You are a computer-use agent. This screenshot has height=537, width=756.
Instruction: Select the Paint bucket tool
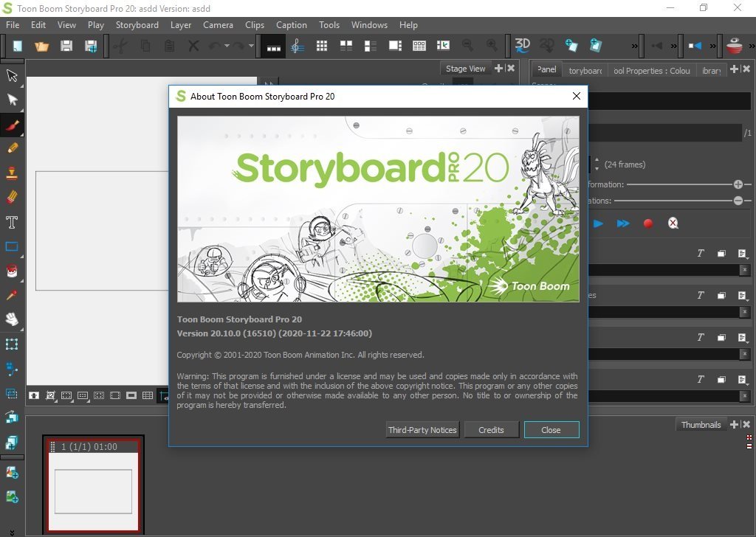click(x=12, y=271)
